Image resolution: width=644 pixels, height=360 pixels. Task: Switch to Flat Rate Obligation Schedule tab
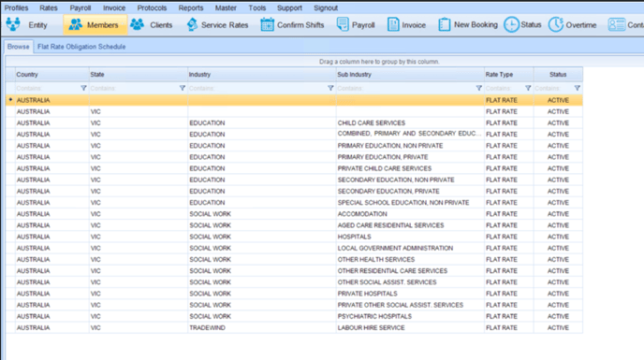click(x=81, y=47)
